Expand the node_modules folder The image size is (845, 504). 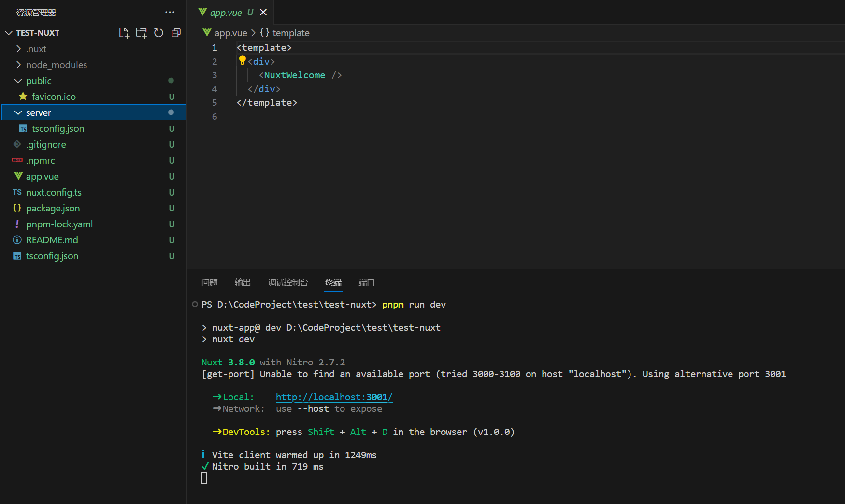click(x=18, y=65)
